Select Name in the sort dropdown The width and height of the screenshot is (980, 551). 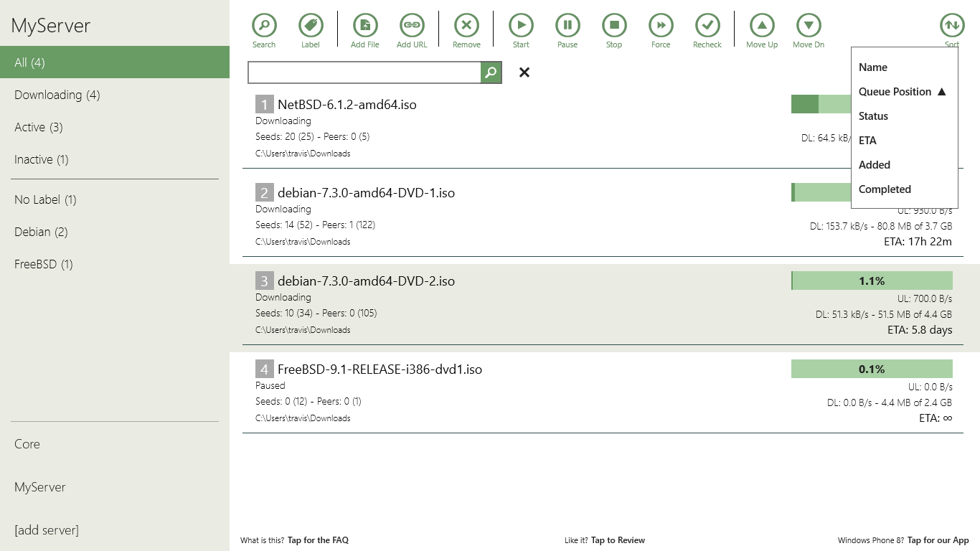(872, 67)
